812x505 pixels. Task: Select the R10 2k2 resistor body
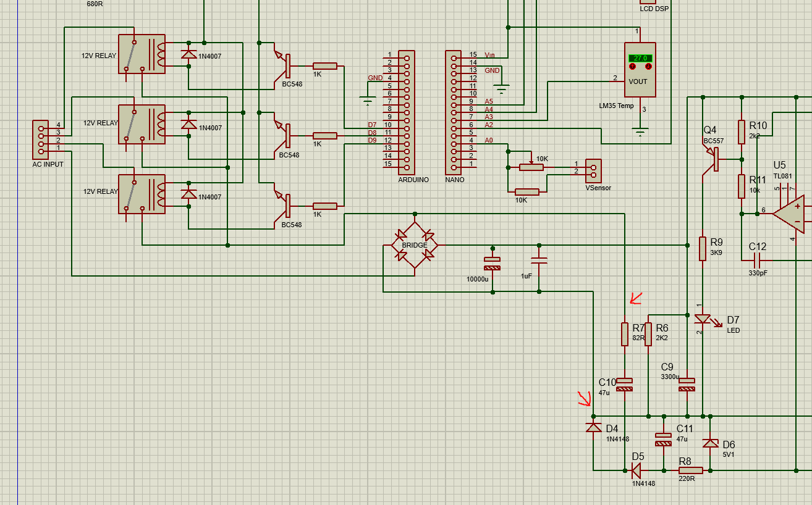pyautogui.click(x=742, y=131)
